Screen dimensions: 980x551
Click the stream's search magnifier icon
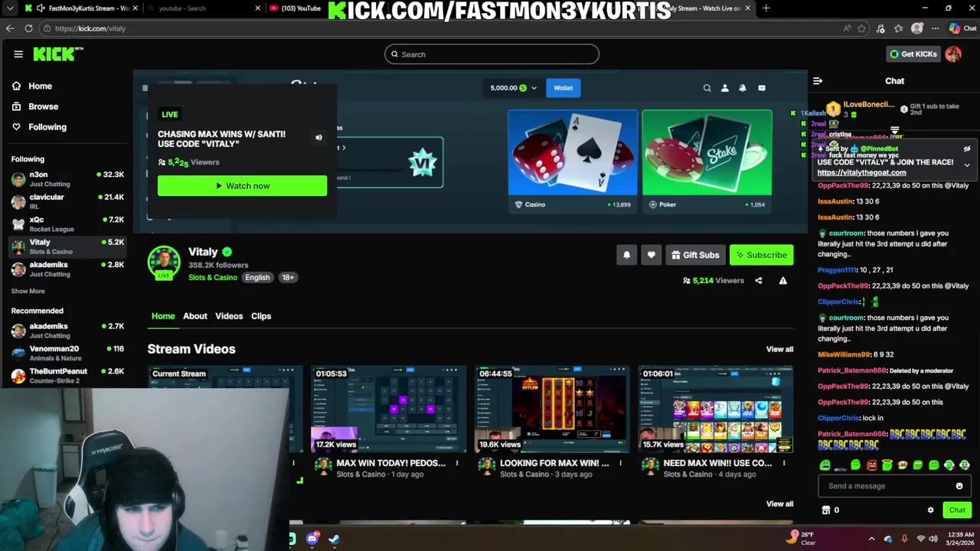tap(707, 88)
